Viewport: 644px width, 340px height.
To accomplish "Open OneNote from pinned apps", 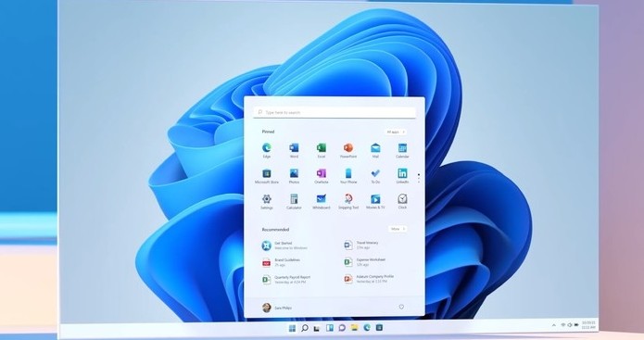I will (322, 176).
